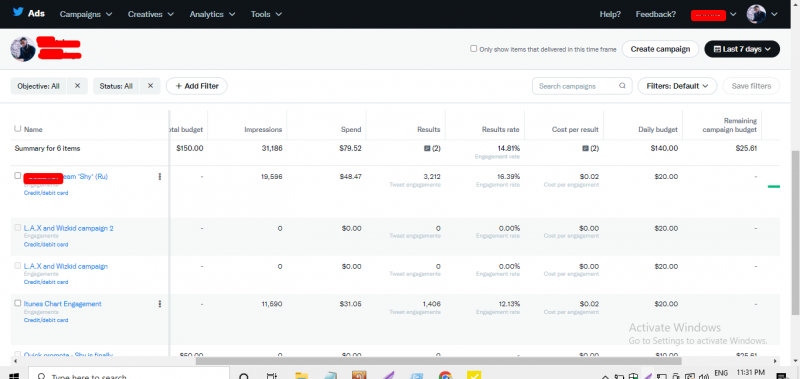
Task: Open the L.A.X and Wizkid campaign 2 link
Action: 68,228
